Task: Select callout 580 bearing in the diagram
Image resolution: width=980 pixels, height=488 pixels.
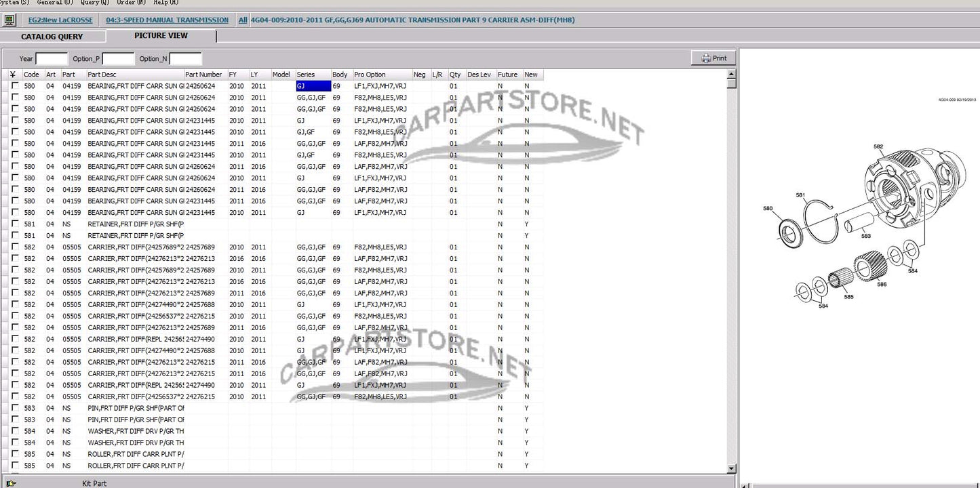Action: click(x=767, y=209)
